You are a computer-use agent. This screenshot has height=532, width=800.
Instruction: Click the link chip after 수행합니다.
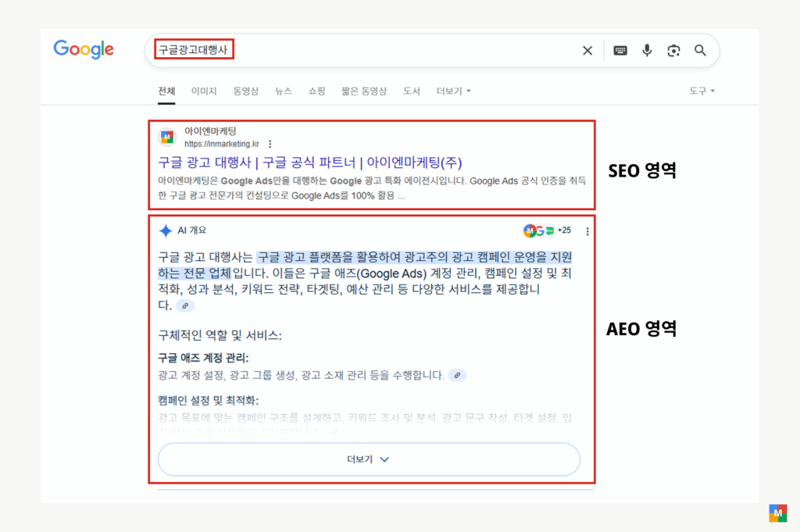click(x=457, y=375)
